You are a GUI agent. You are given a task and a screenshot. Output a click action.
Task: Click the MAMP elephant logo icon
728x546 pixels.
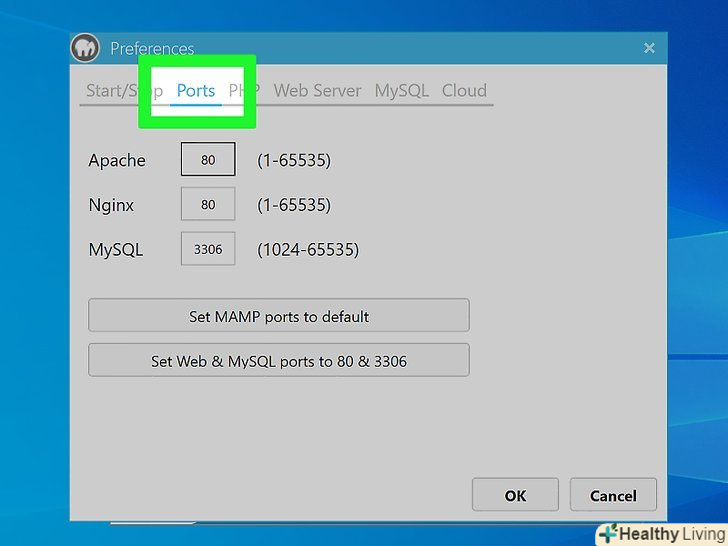85,47
